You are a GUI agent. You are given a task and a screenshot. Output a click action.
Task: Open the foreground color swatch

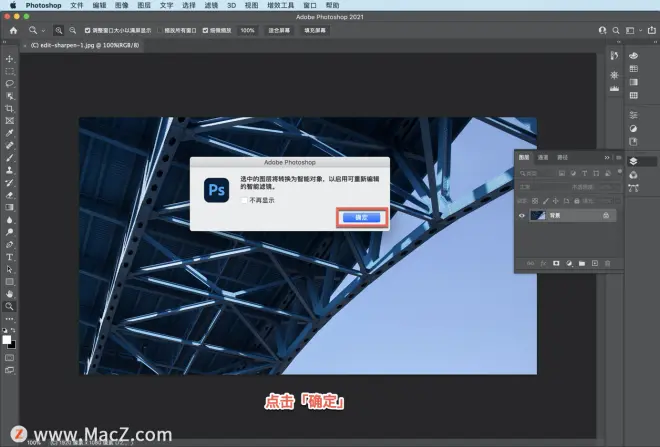coord(7,340)
